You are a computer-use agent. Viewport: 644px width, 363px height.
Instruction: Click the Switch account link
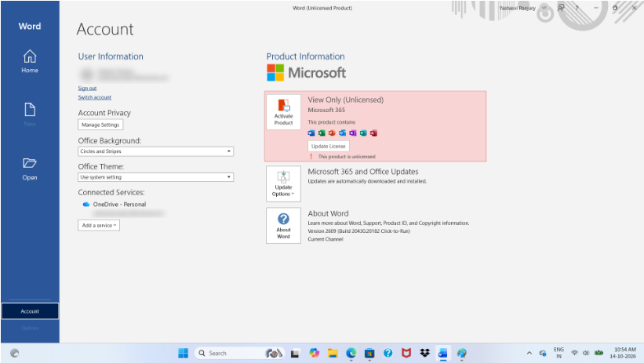(x=94, y=97)
